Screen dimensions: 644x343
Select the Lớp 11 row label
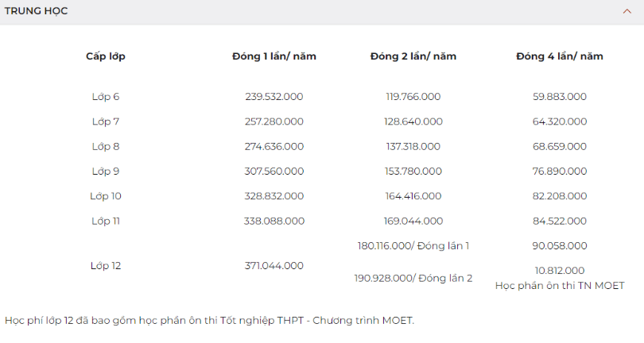pos(106,221)
